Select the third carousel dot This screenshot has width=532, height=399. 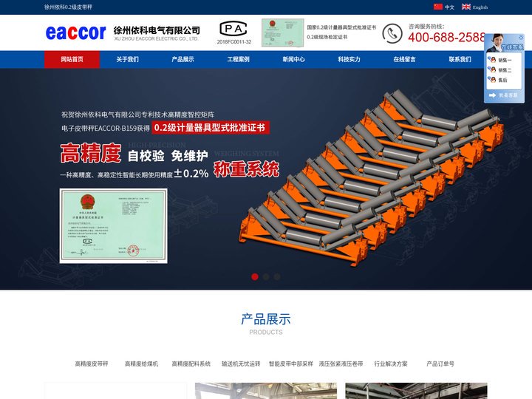click(x=277, y=276)
